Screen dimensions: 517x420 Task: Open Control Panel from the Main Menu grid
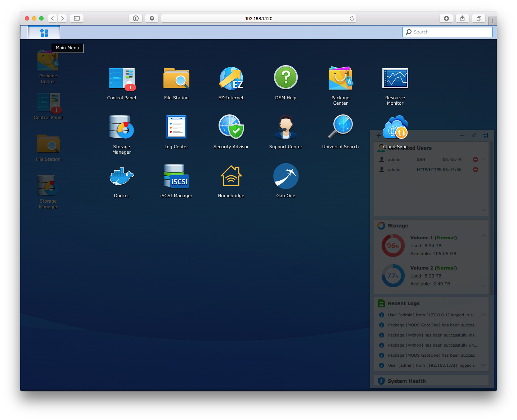click(122, 83)
